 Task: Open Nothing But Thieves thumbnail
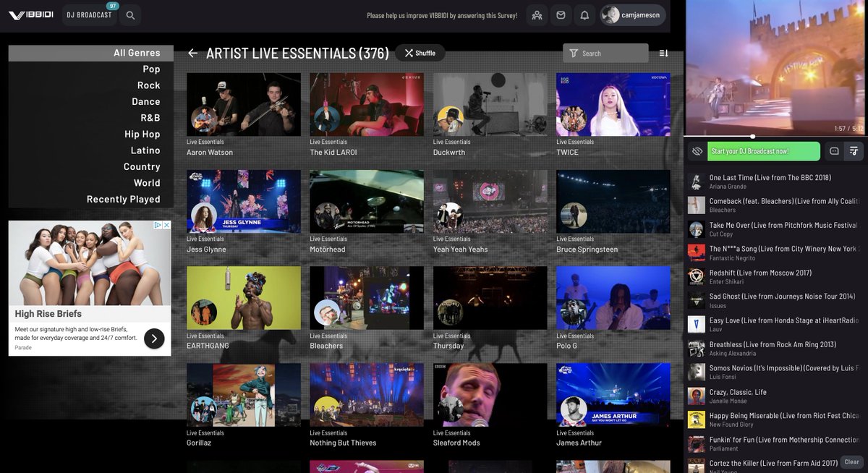pos(367,395)
